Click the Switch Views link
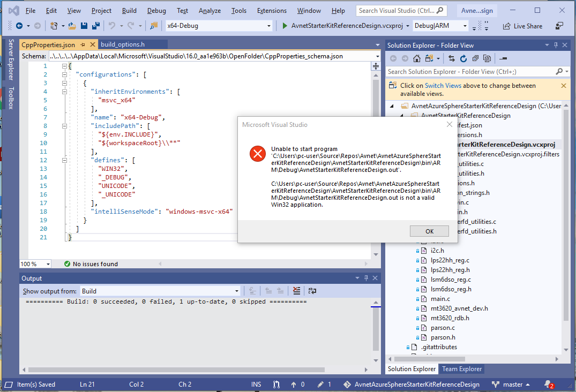 coord(443,86)
